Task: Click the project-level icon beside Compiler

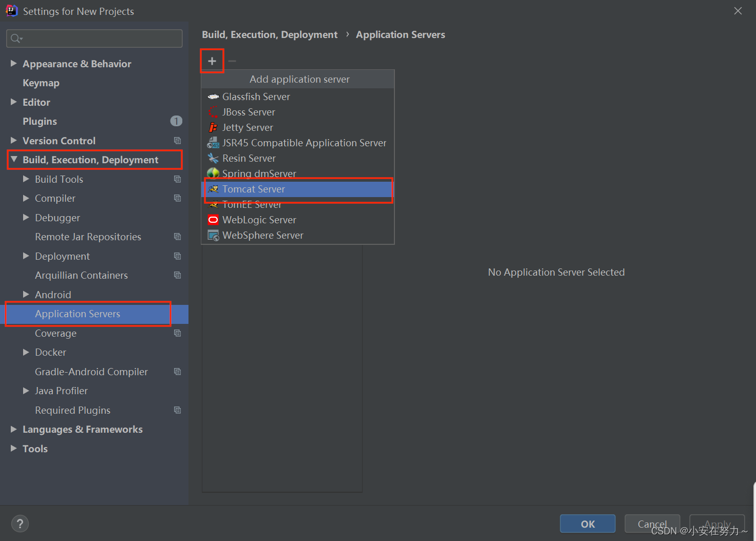Action: pos(177,198)
